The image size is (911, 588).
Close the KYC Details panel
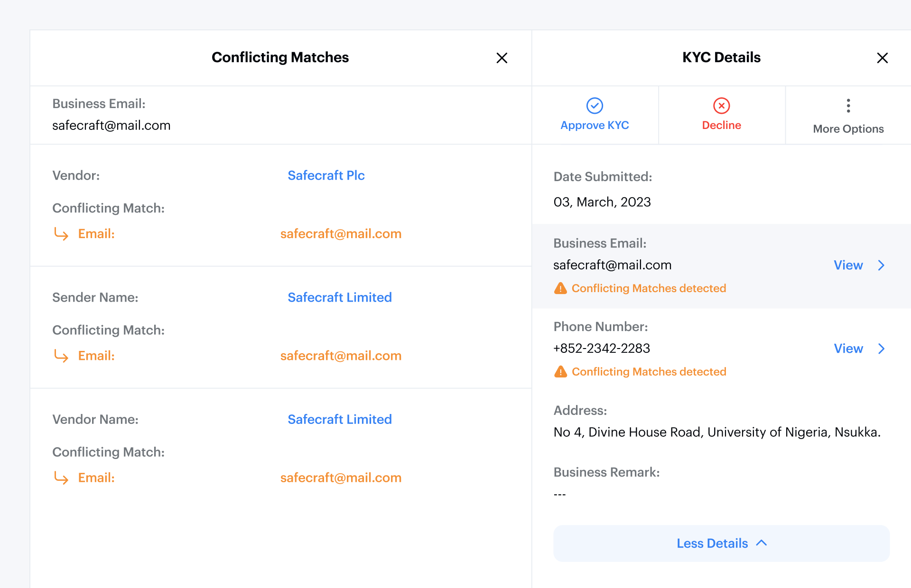click(x=882, y=58)
